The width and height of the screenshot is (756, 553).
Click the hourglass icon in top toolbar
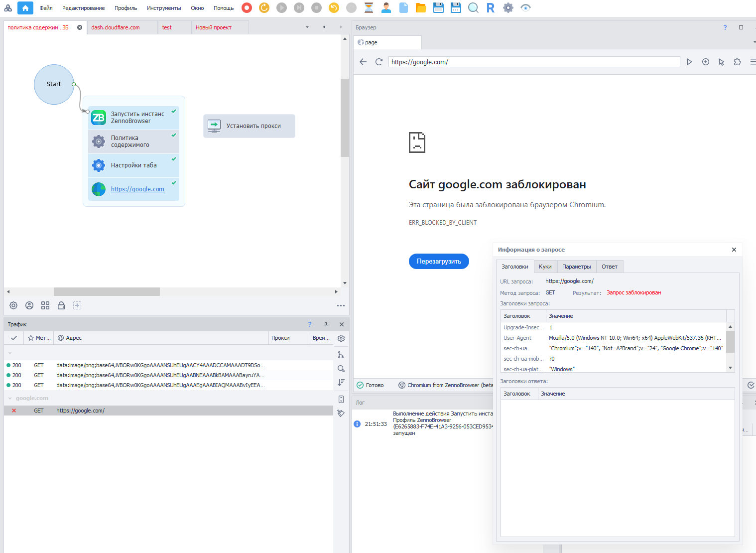click(x=369, y=7)
